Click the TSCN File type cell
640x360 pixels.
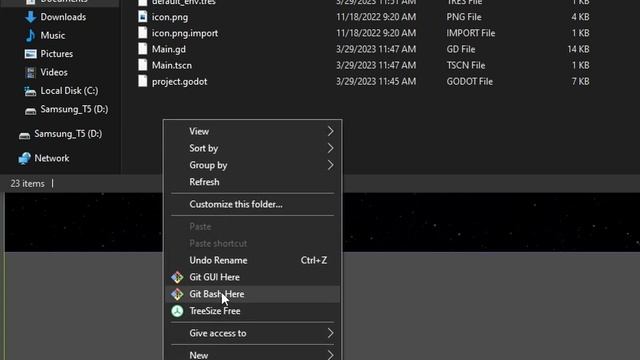point(466,65)
